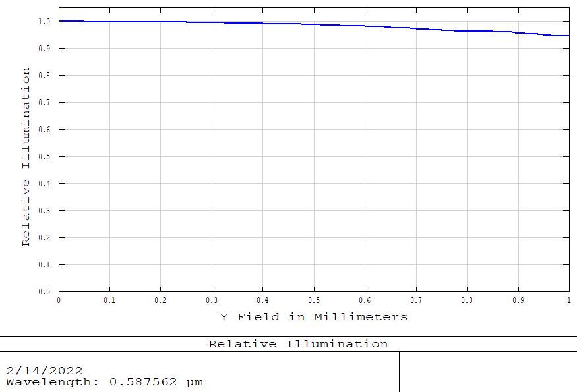577x392 pixels.
Task: Click the 0.9 tick label on the x-axis
Action: pos(518,300)
